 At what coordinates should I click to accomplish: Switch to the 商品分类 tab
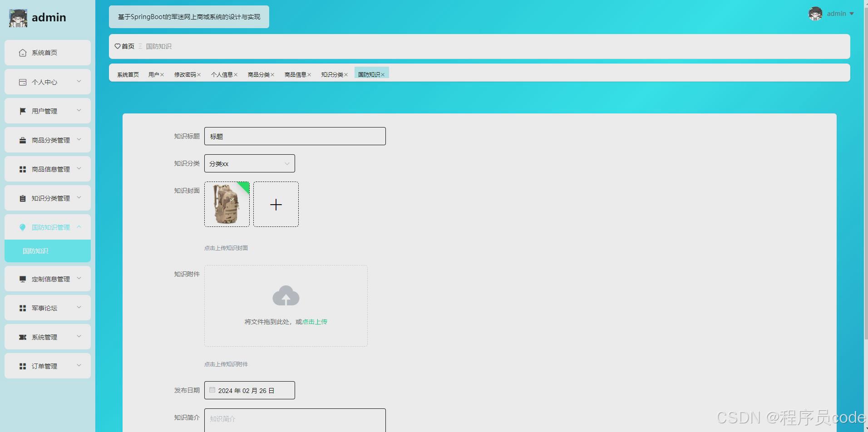pos(259,75)
